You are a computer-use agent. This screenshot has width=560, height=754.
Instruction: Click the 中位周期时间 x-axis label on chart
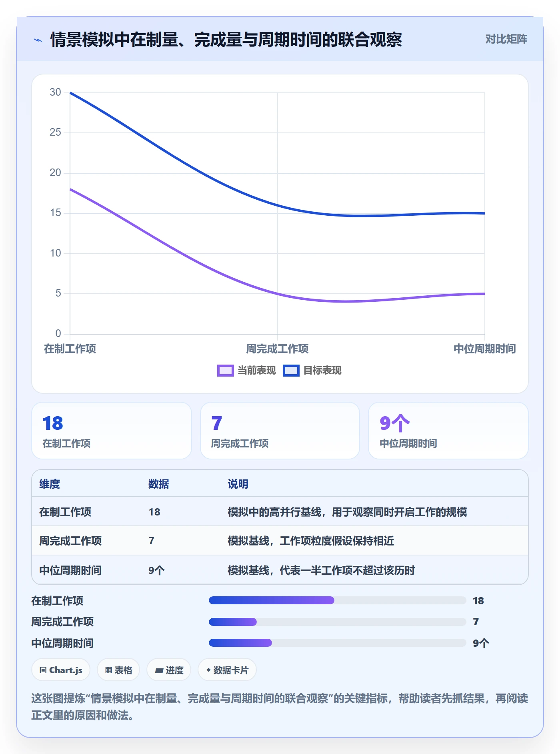(485, 349)
